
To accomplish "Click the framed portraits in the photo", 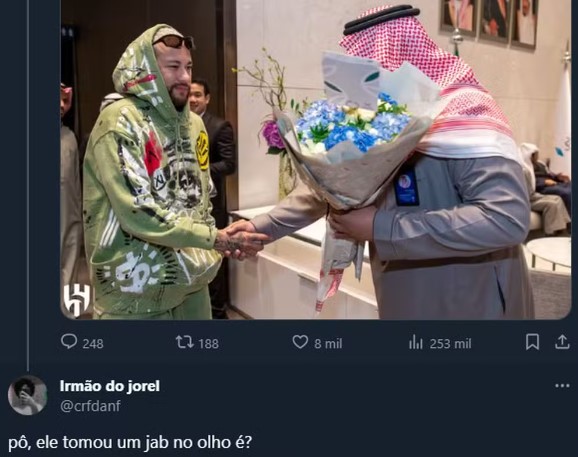I will (x=489, y=21).
